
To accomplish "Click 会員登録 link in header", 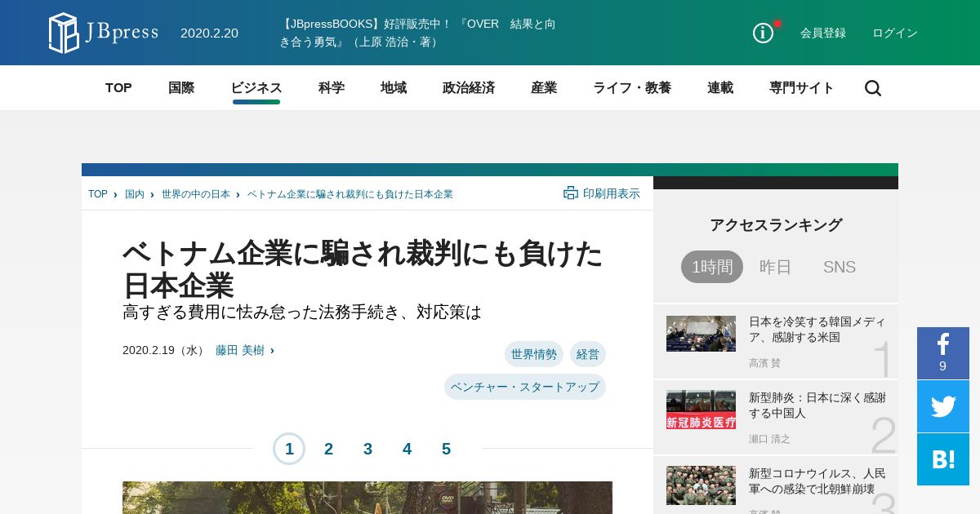I will [x=823, y=33].
